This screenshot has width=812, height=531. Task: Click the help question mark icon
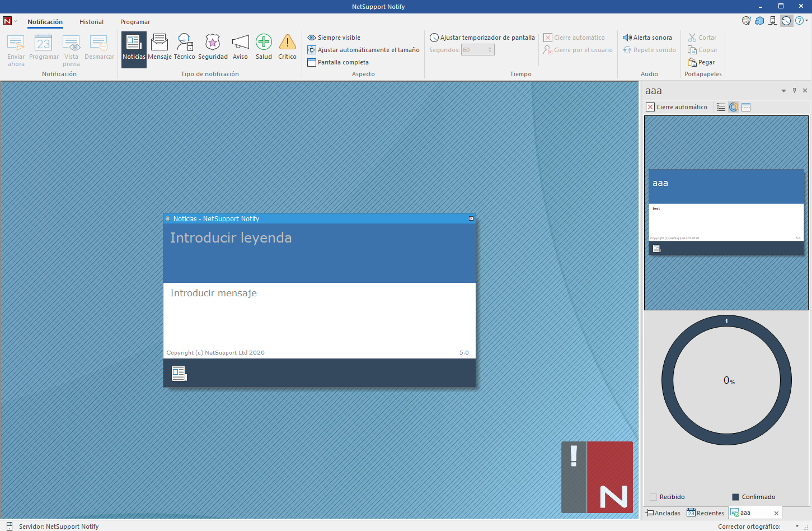pos(799,21)
